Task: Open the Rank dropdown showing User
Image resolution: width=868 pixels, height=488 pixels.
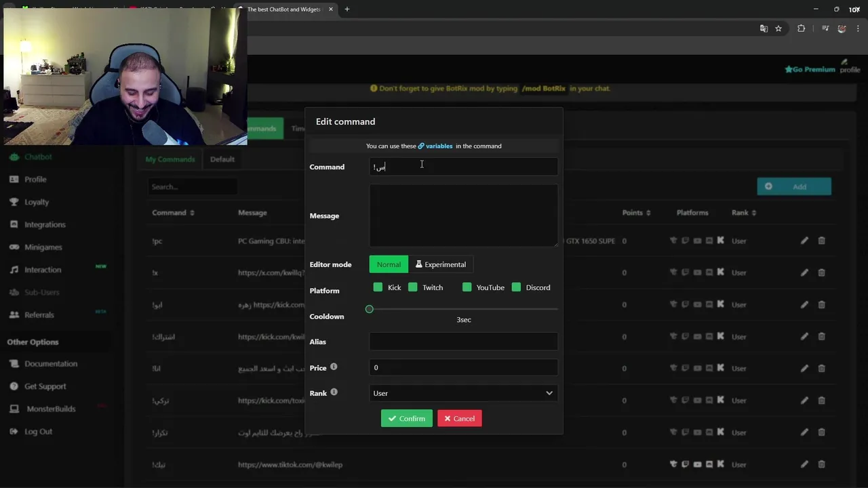Action: click(x=463, y=393)
